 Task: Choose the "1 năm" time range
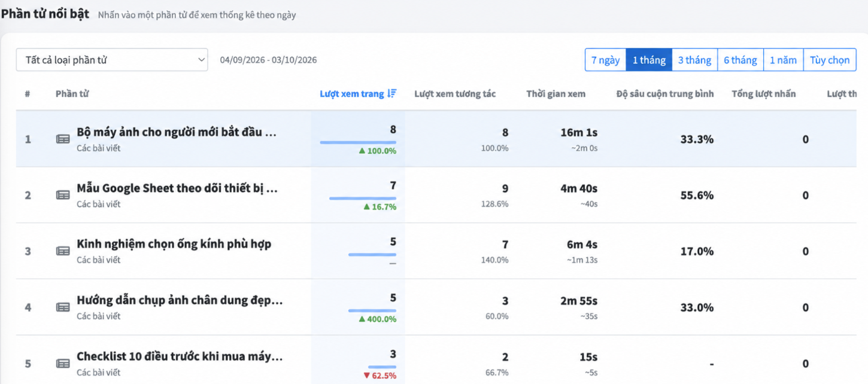pos(783,60)
